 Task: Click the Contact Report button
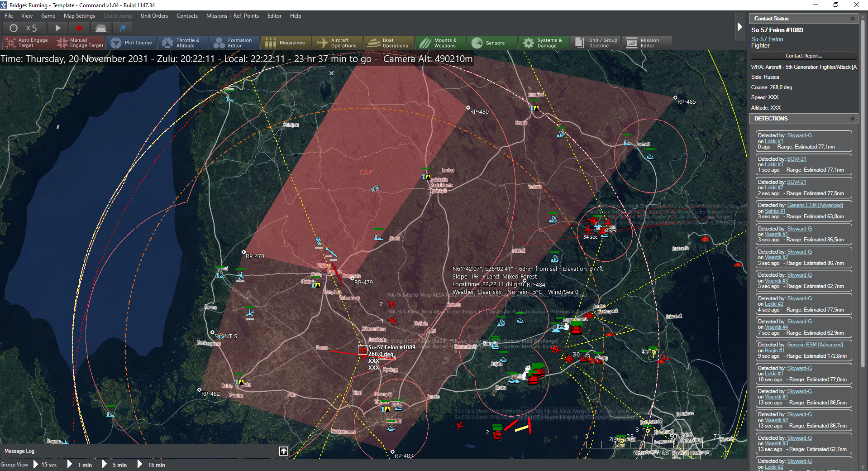[x=803, y=56]
